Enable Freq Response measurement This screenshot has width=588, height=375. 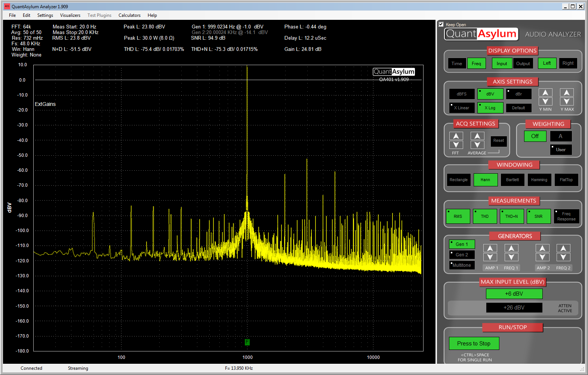tap(566, 216)
